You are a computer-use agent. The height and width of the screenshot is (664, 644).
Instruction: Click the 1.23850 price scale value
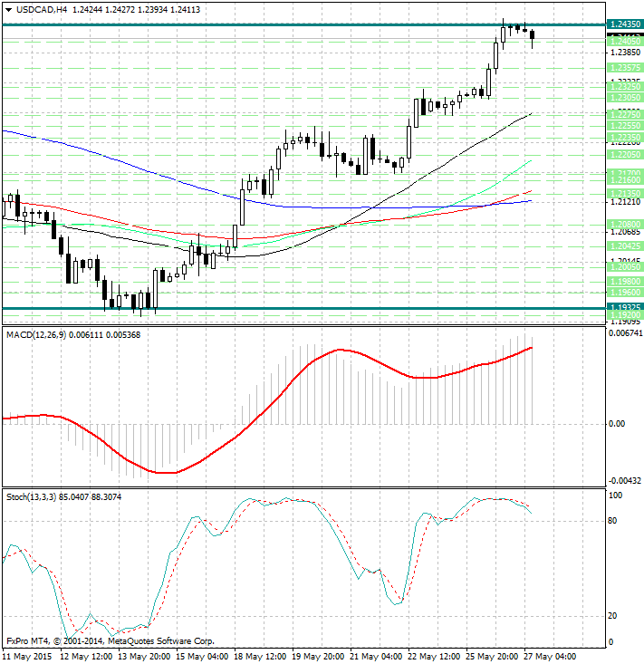click(626, 53)
